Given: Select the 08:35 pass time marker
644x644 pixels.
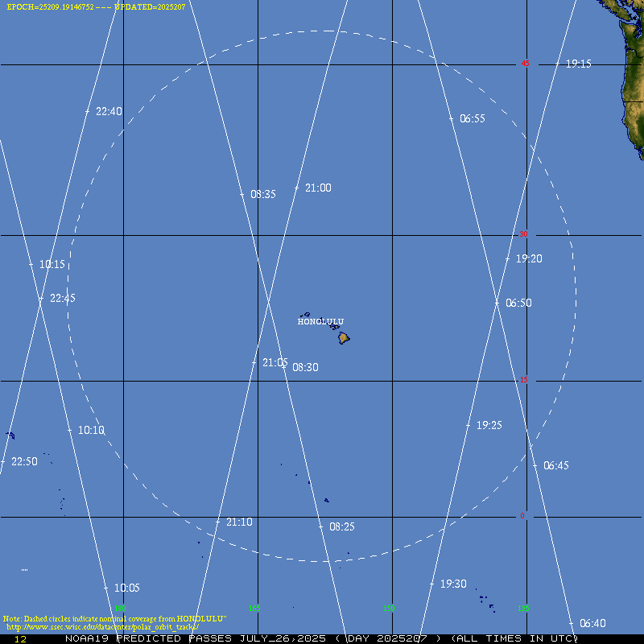Looking at the screenshot, I should click(x=262, y=194).
